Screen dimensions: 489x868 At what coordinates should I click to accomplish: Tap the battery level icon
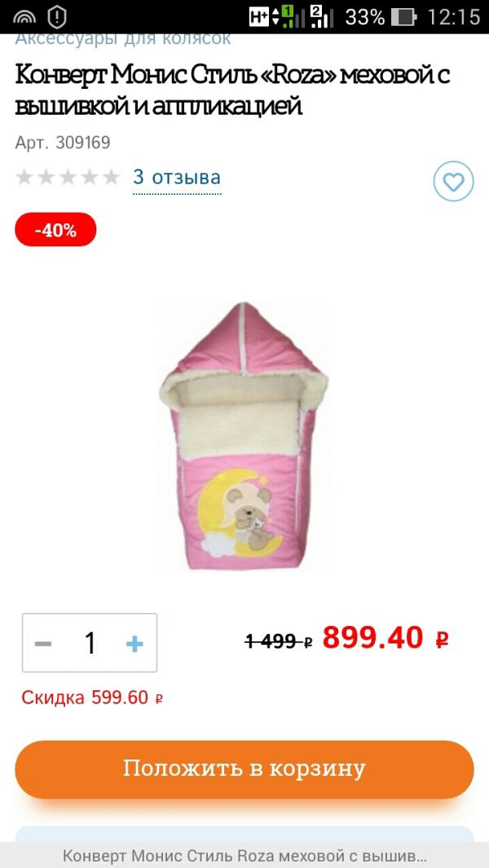pyautogui.click(x=403, y=17)
